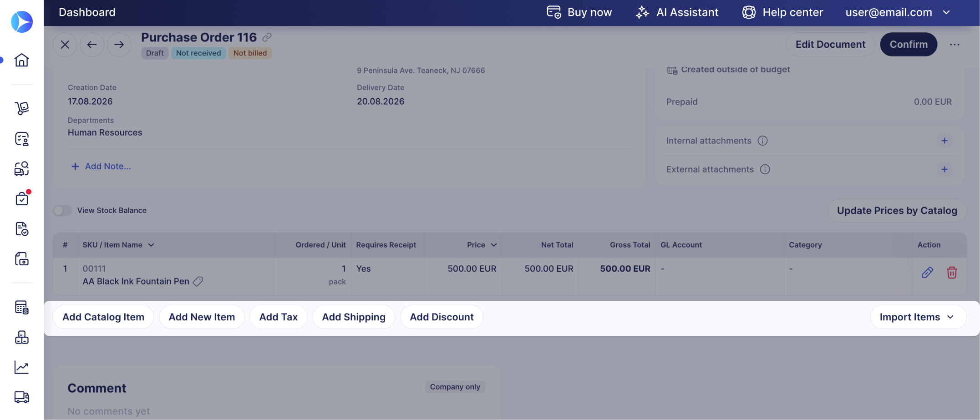Copy link icon next to Purchase Order 116
This screenshot has width=980, height=420.
click(x=267, y=37)
